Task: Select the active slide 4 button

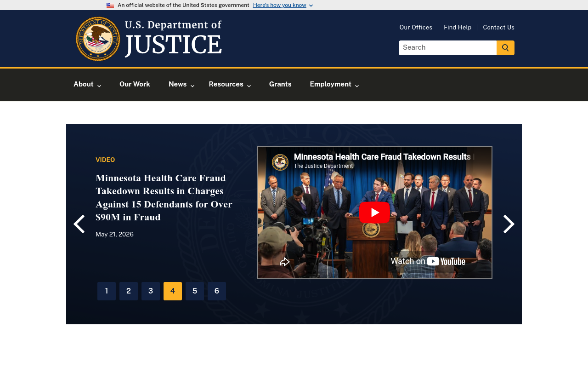Action: pos(173,291)
